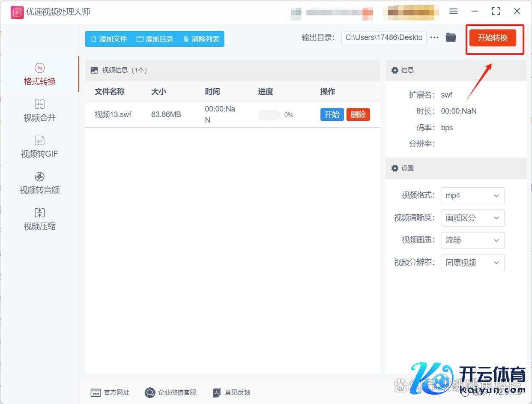
Task: Click the 官方网址 official website link
Action: coord(110,392)
